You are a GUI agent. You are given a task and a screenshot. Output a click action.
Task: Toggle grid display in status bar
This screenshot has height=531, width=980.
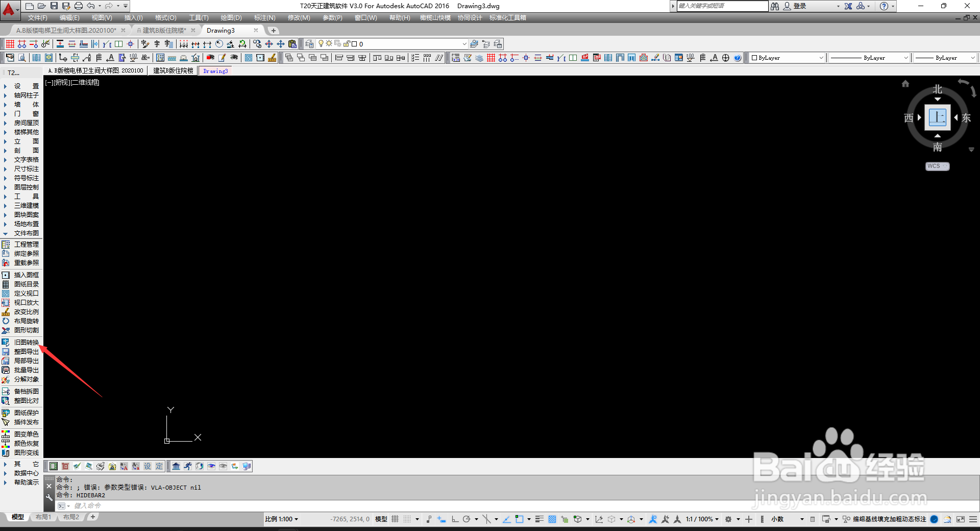395,519
